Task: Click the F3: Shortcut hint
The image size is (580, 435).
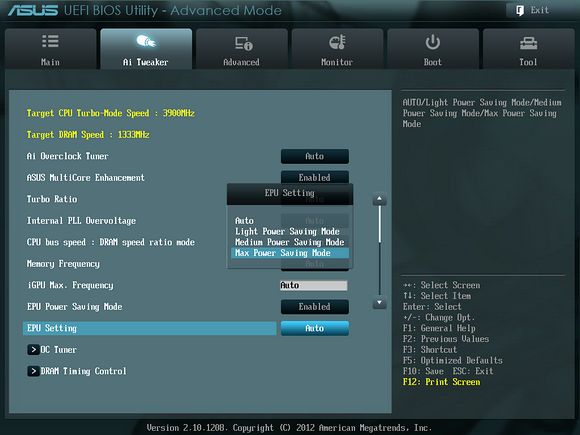Action: pos(430,350)
